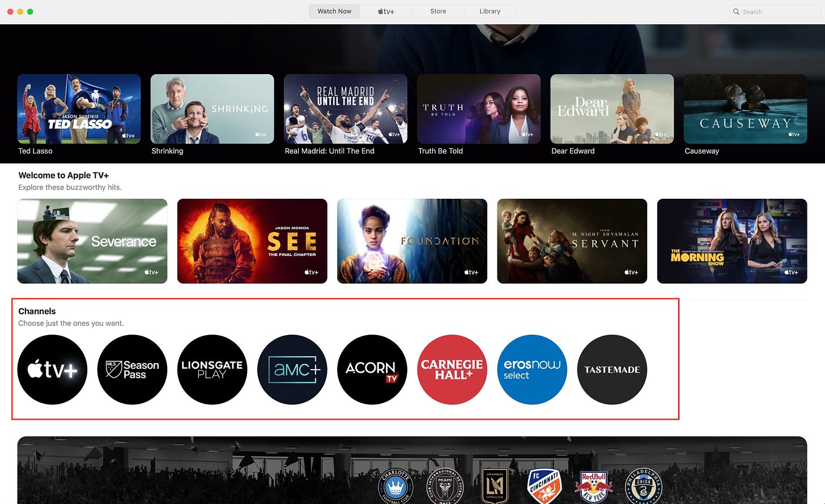Open the AMC+ channel icon

point(292,370)
